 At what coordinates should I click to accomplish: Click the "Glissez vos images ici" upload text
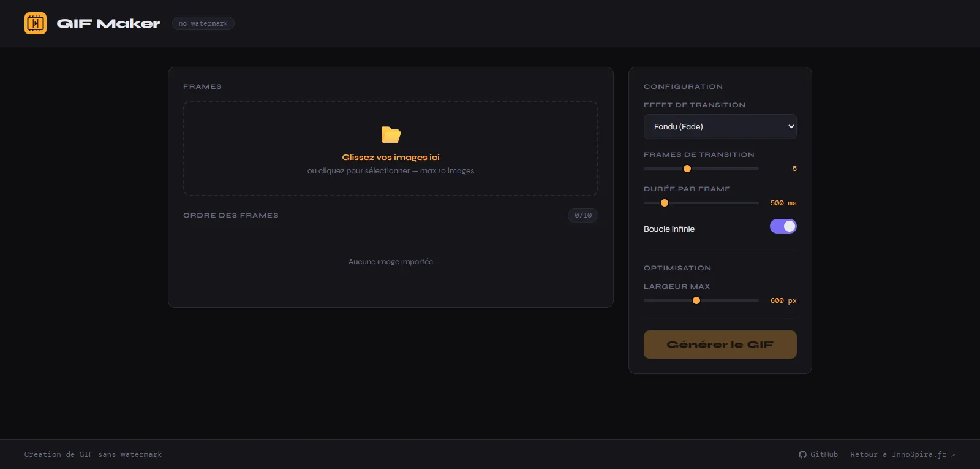click(x=391, y=157)
